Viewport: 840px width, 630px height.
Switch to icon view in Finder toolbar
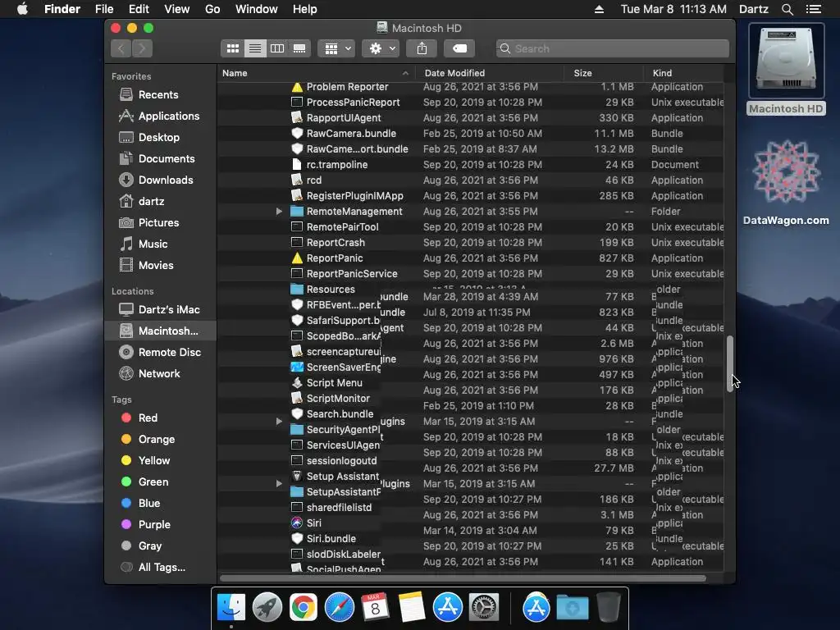[x=232, y=48]
